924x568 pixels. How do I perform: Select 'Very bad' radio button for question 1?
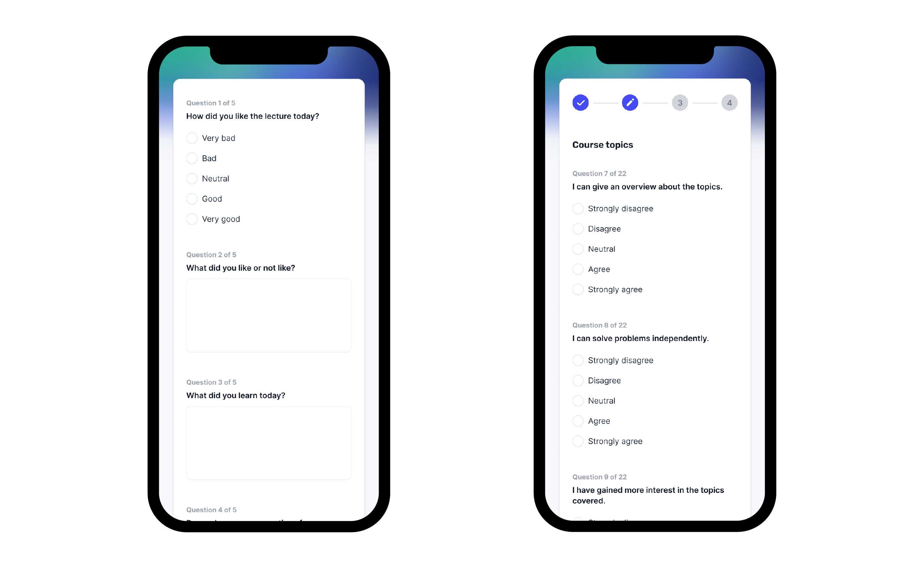[192, 137]
